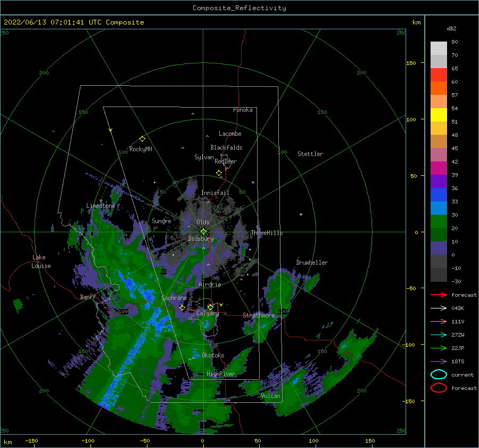
Task: Click the Sundre city label
Action: [161, 221]
